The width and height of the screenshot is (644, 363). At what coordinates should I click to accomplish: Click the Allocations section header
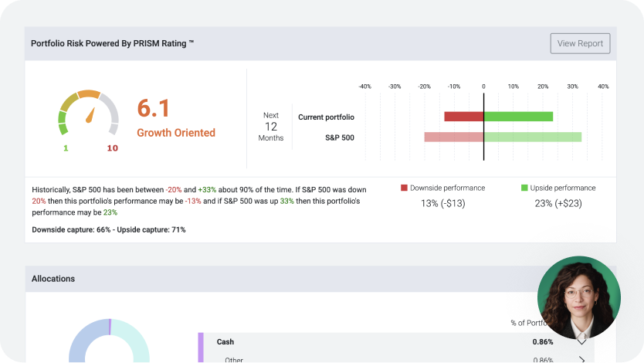click(x=53, y=278)
